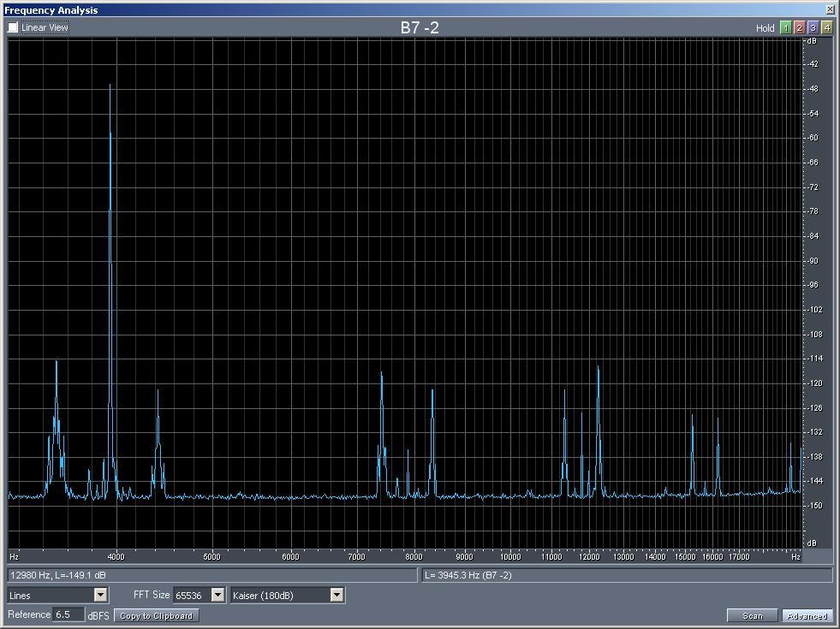Click Copy to Clipboard button

click(157, 615)
